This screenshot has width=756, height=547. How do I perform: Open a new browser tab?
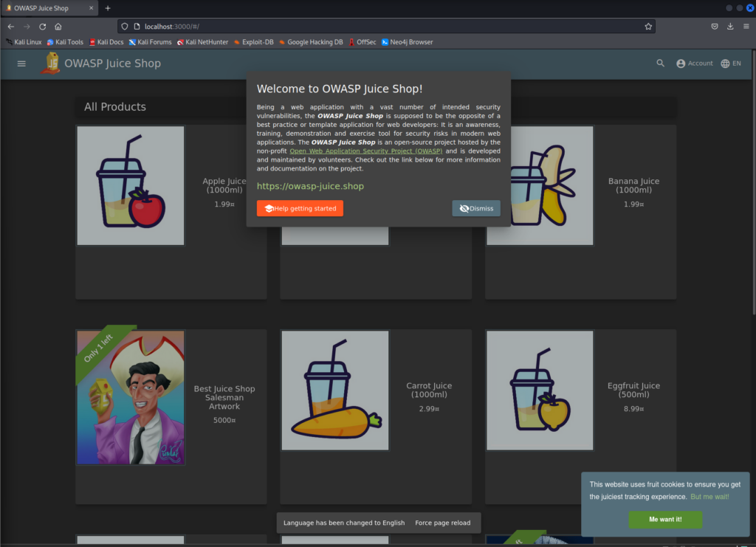coord(108,8)
